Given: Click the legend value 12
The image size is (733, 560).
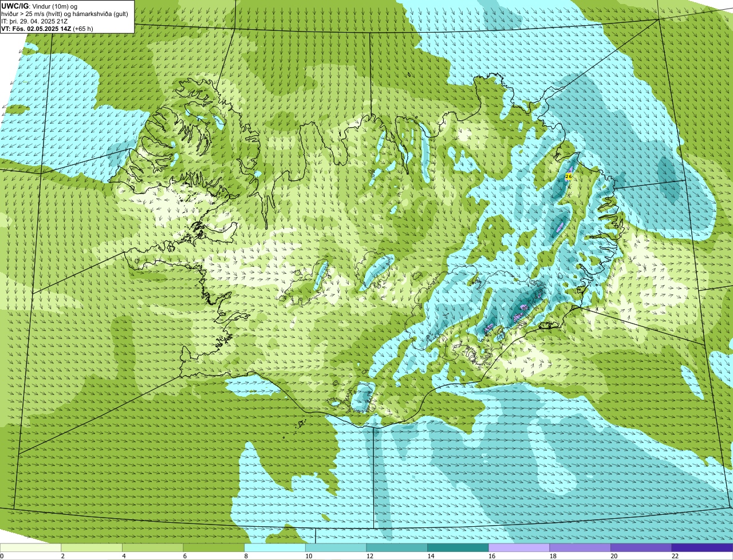Looking at the screenshot, I should (x=370, y=556).
